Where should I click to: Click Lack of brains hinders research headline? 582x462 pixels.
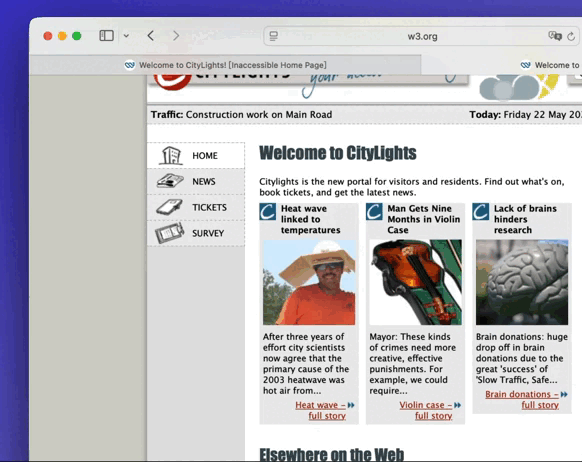(525, 219)
